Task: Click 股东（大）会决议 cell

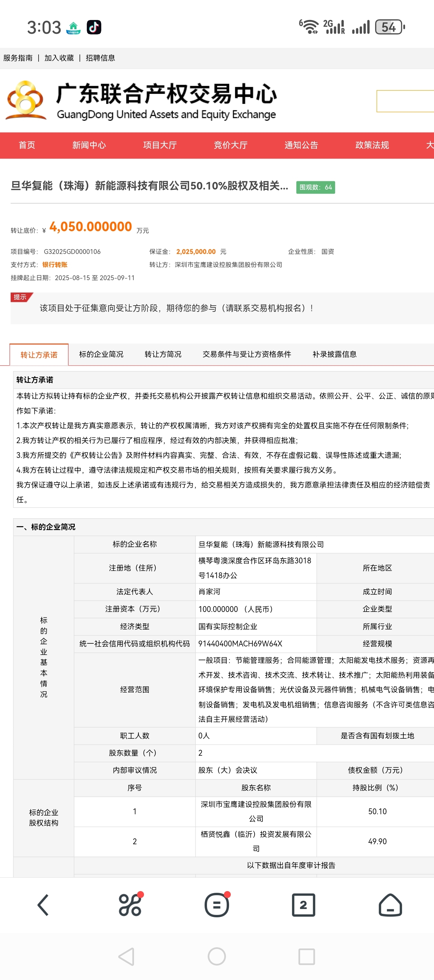Action: [256, 770]
